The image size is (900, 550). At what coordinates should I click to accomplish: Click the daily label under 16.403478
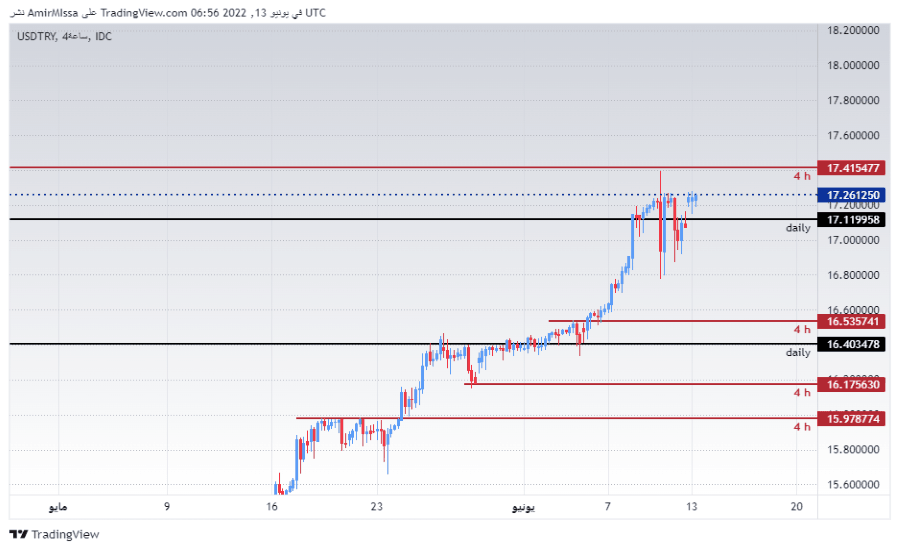coord(798,353)
